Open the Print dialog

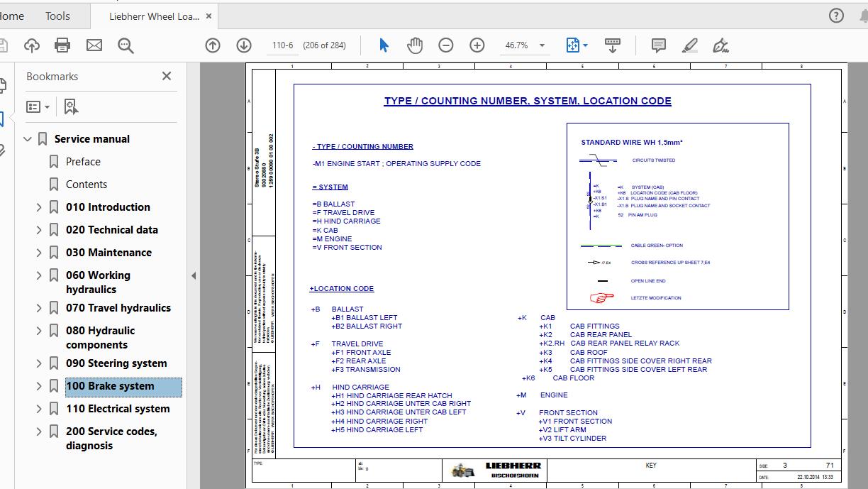coord(62,44)
